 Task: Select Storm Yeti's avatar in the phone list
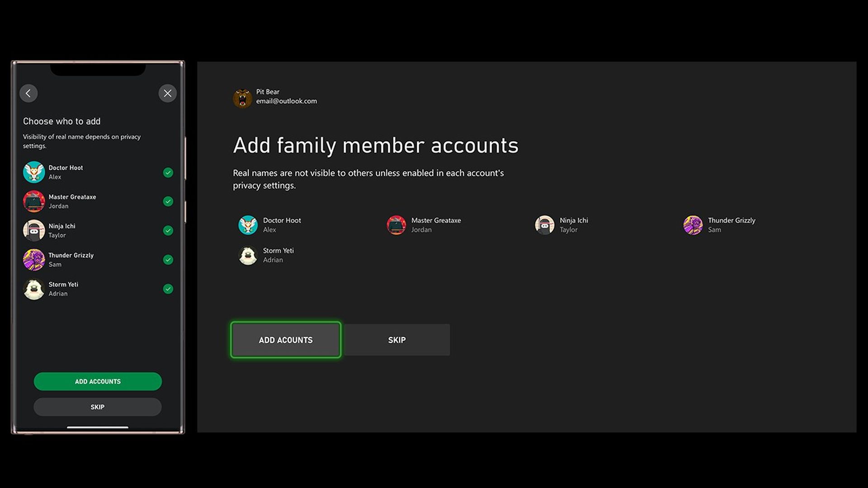click(x=34, y=289)
